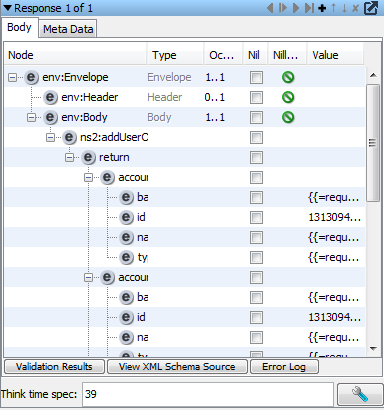The width and height of the screenshot is (384, 410).
Task: Collapse the env:Envelope node
Action: tap(12, 78)
